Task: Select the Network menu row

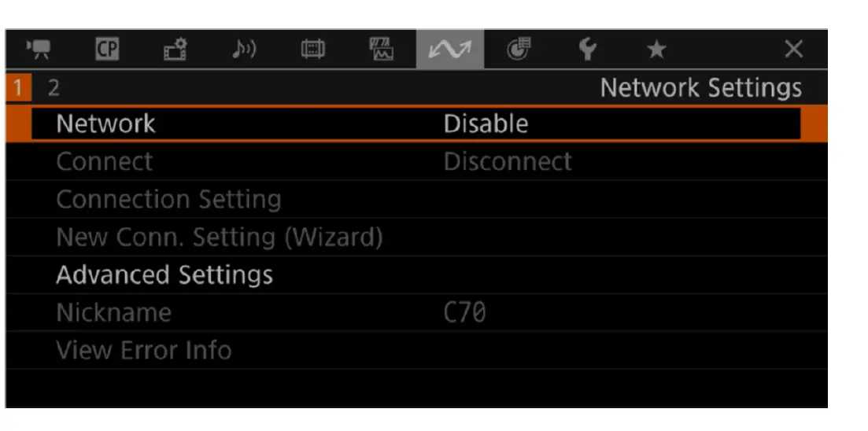Action: pyautogui.click(x=106, y=124)
